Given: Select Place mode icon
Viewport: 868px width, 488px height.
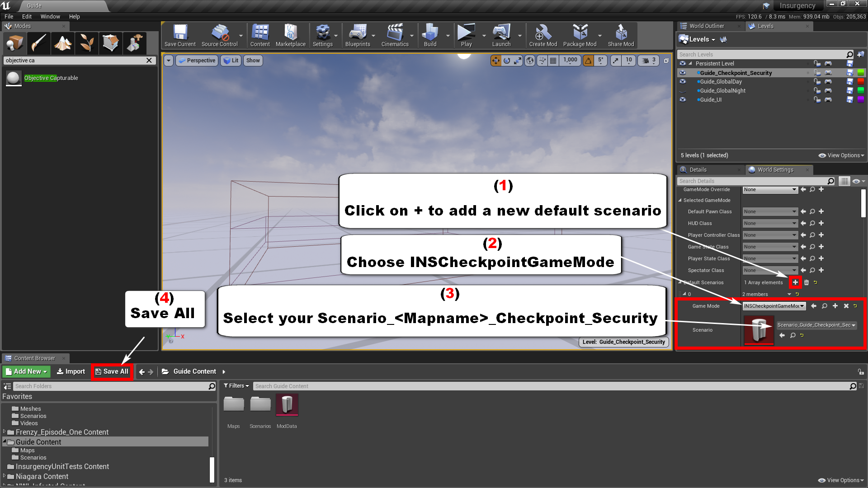Looking at the screenshot, I should point(14,43).
